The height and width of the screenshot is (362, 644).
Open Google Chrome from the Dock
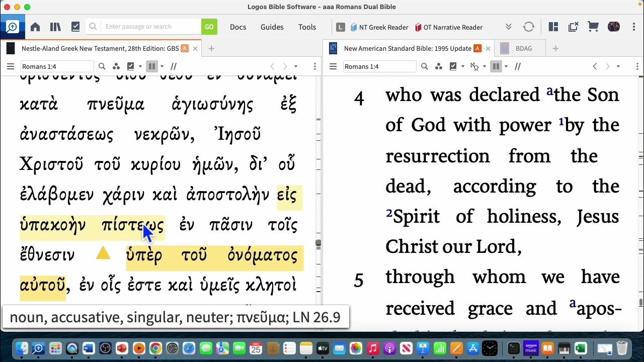pyautogui.click(x=155, y=348)
